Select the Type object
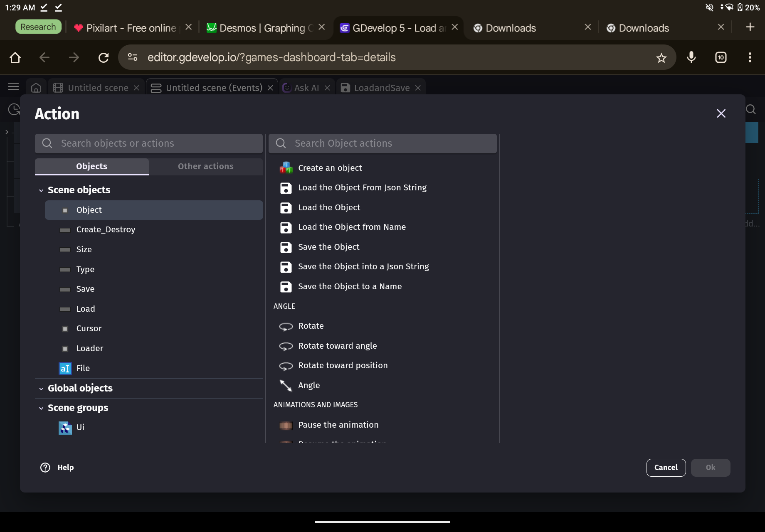 point(154,269)
